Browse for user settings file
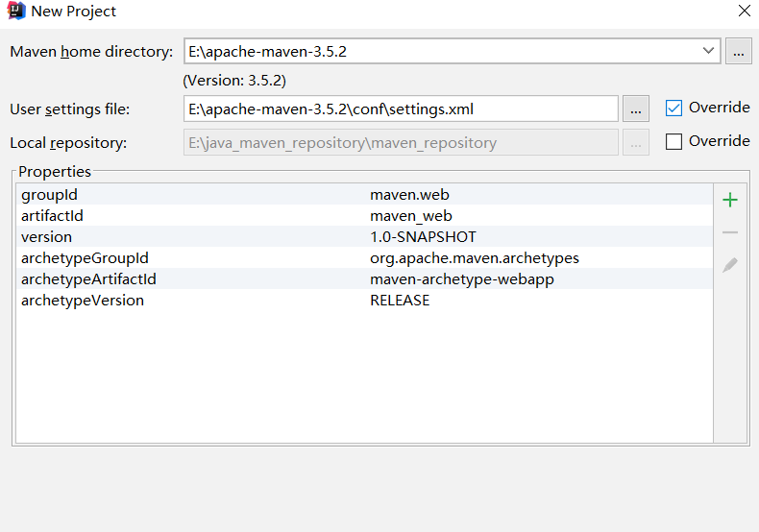The width and height of the screenshot is (759, 532). [x=636, y=109]
